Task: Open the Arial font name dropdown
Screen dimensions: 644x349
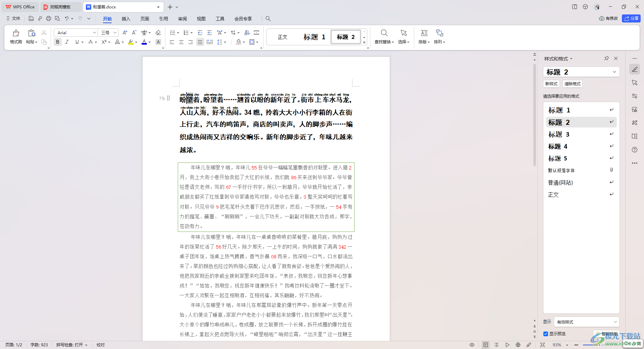Action: (x=95, y=33)
